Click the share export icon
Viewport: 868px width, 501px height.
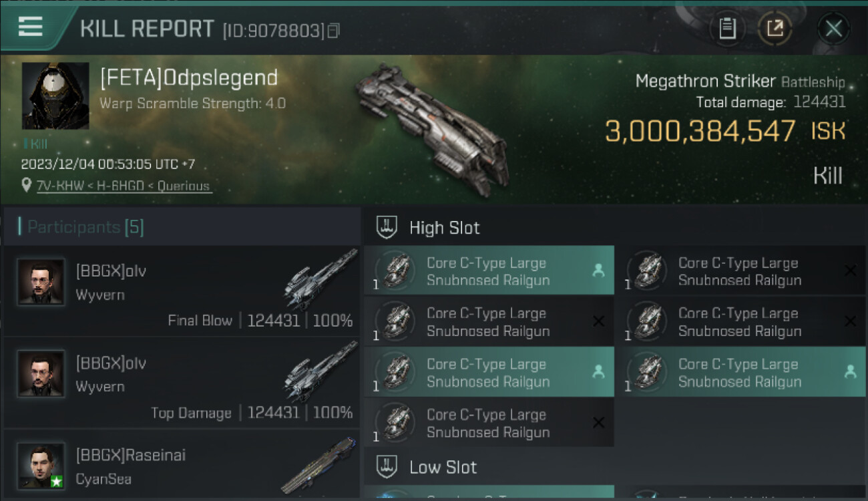(x=775, y=29)
